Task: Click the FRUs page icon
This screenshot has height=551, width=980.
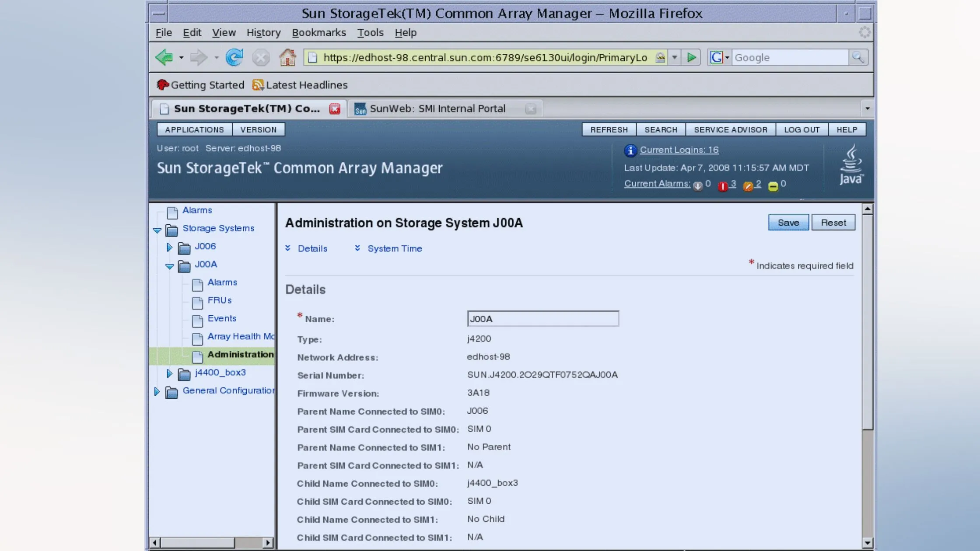Action: pos(197,302)
